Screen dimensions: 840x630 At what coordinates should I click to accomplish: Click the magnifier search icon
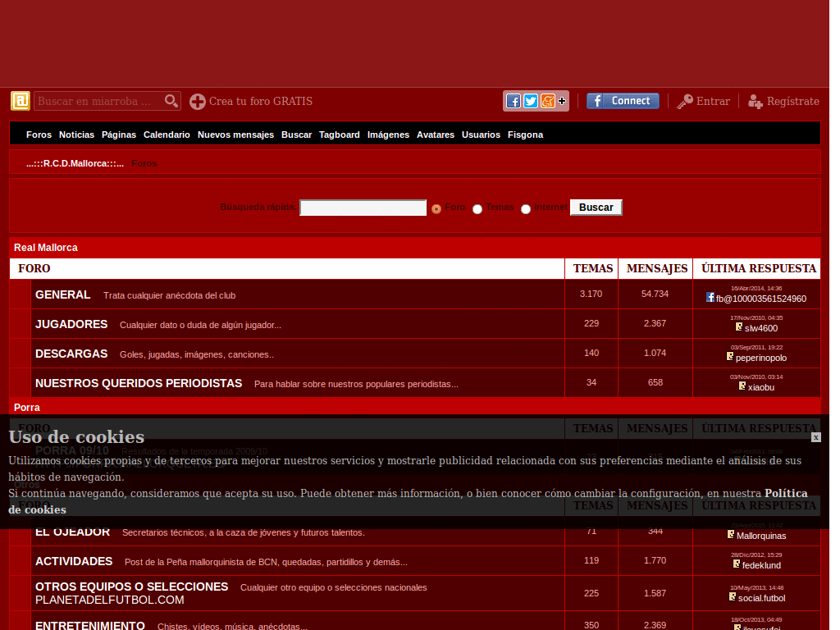tap(171, 101)
